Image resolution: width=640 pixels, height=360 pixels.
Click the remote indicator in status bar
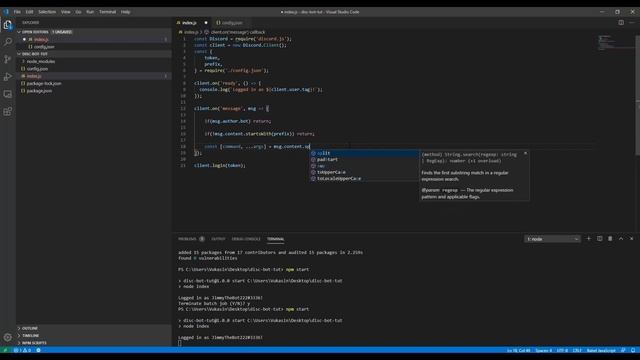click(5, 350)
